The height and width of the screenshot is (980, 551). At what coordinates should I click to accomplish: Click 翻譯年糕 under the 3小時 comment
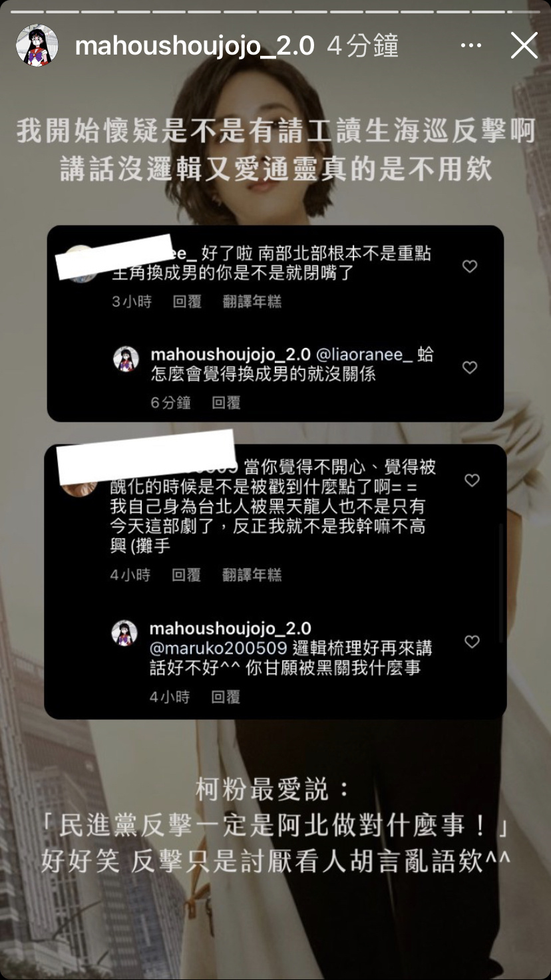(x=252, y=301)
